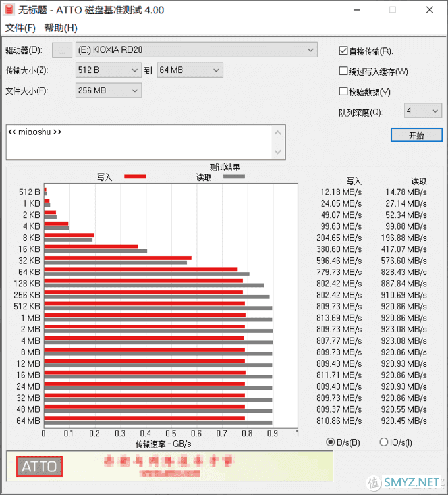Viewport: 448px width, 495px height.
Task: Enable the 校验数据(V) checkbox
Action: [x=343, y=91]
